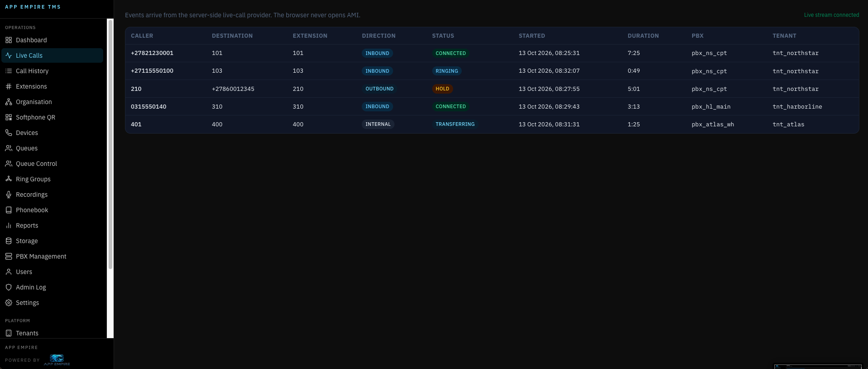Open the Reports page
The image size is (868, 369).
point(52,225)
